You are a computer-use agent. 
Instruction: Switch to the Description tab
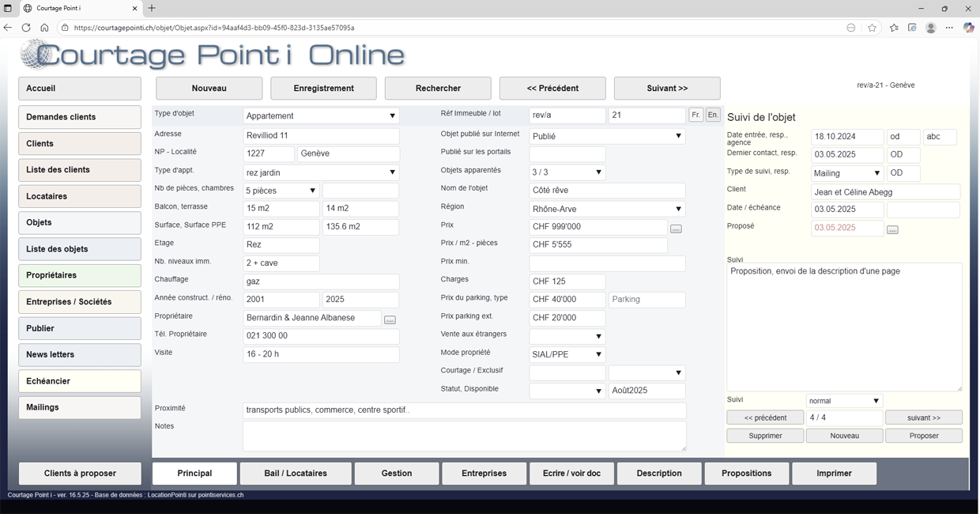point(658,474)
